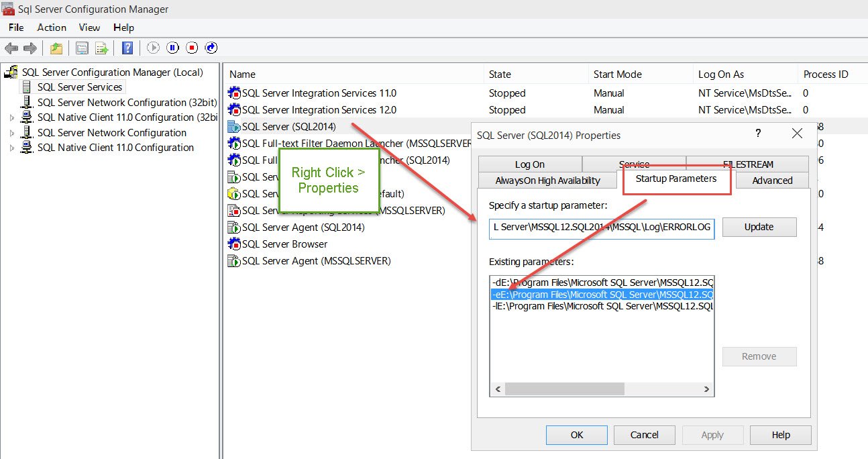The width and height of the screenshot is (868, 459).
Task: Click the Integration Services 11.0 service icon
Action: tap(234, 93)
